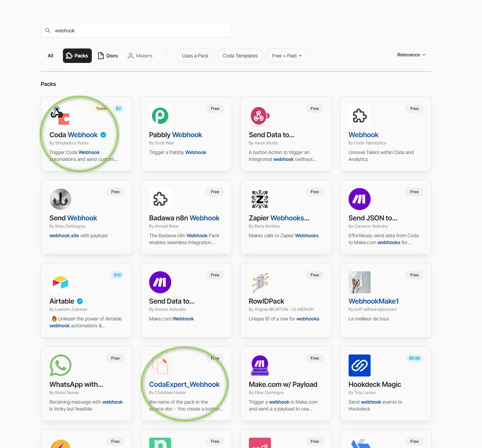Viewport: 482px width, 448px height.
Task: Click the verified badge next to Coda Webhook
Action: point(103,135)
